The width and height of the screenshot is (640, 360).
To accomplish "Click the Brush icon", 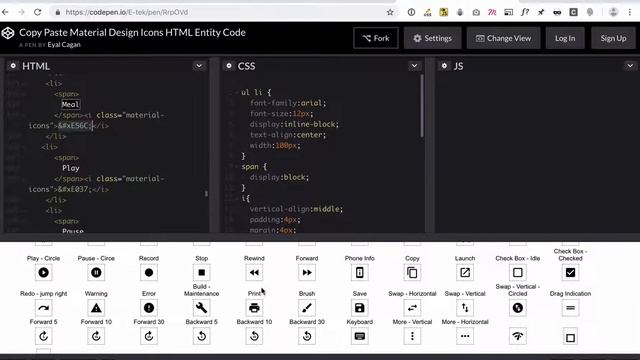I will coord(307,308).
